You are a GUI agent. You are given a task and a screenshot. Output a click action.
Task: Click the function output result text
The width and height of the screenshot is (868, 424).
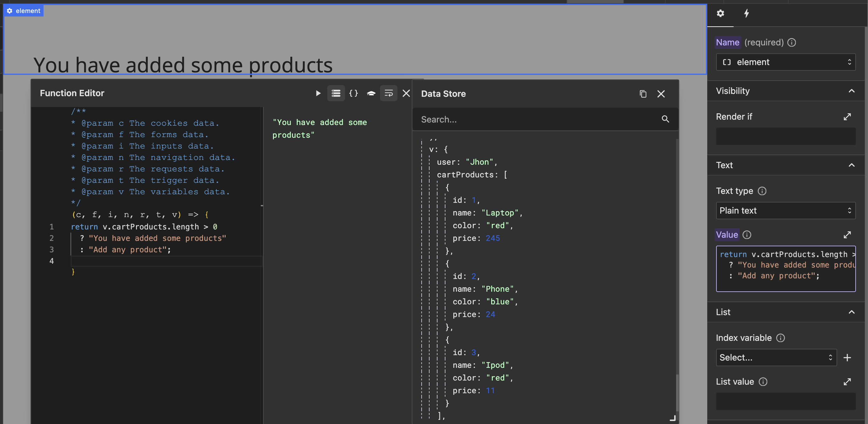[x=319, y=129]
